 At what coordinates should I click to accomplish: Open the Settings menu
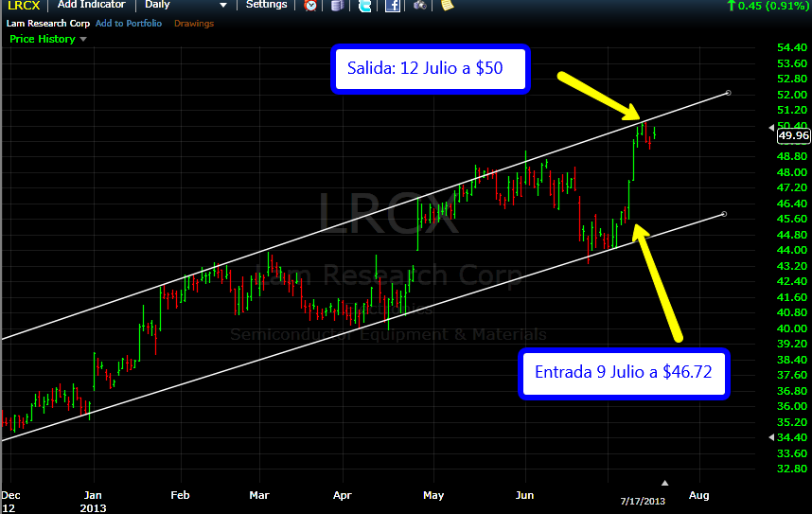tap(266, 6)
